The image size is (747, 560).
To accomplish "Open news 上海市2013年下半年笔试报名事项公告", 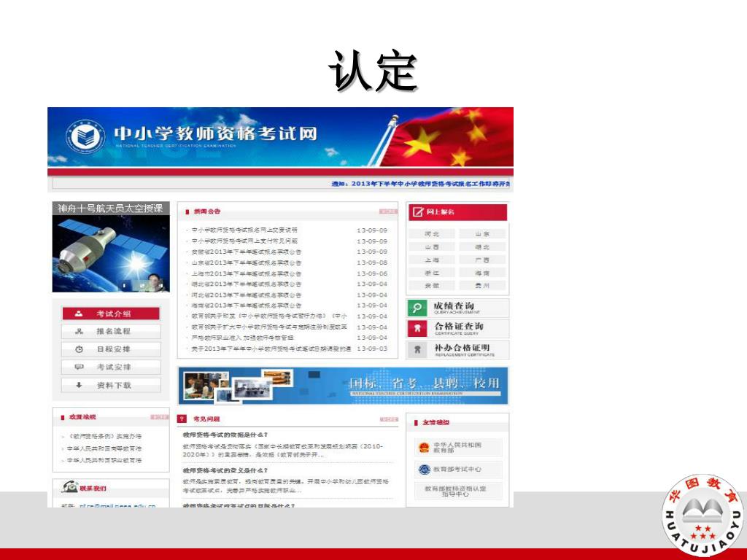I will (x=247, y=273).
